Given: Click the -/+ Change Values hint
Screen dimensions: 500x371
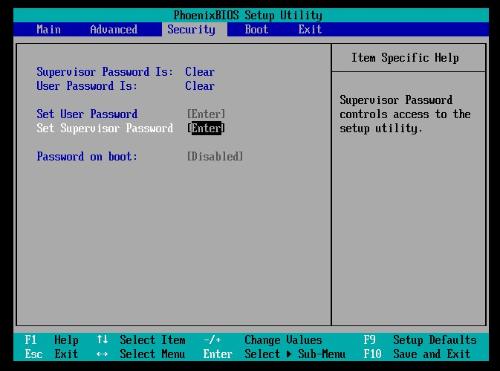Looking at the screenshot, I should [x=263, y=340].
